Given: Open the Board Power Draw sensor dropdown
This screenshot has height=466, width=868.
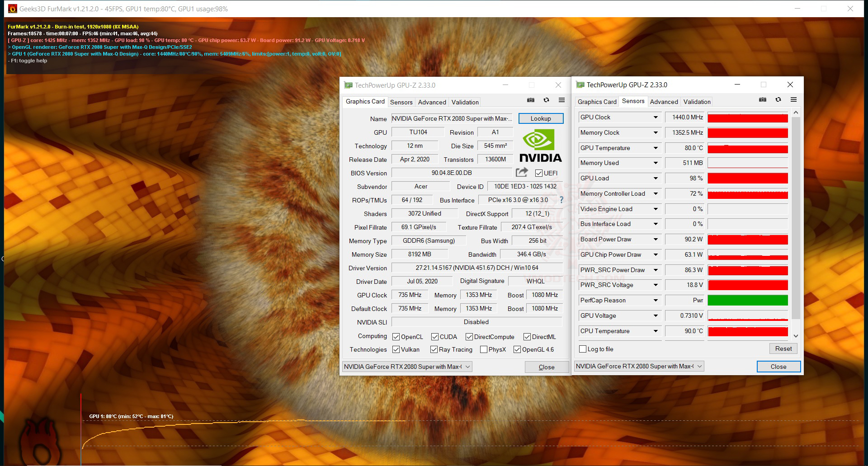Looking at the screenshot, I should point(656,240).
